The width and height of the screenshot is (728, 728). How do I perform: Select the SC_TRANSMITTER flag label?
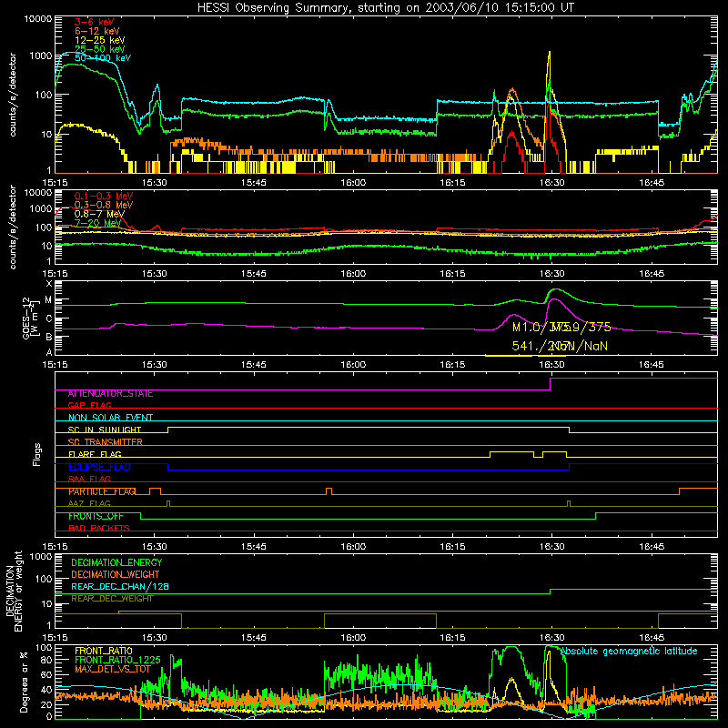(105, 442)
